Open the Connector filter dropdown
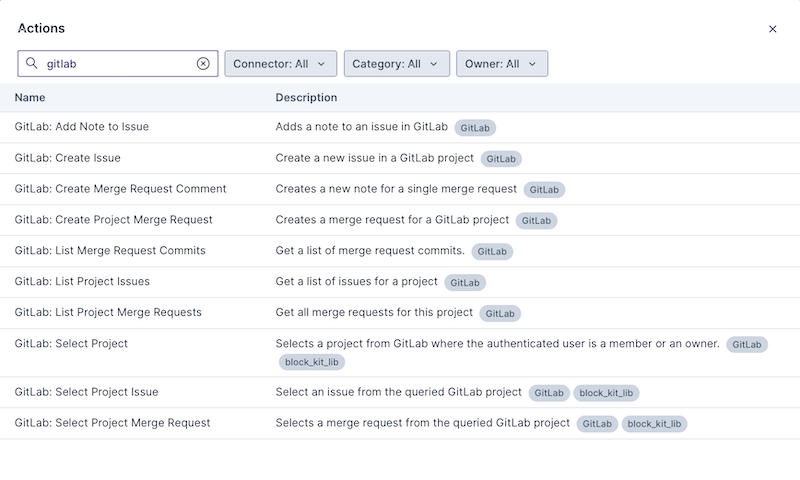Viewport: 800px width, 480px height. pyautogui.click(x=279, y=64)
